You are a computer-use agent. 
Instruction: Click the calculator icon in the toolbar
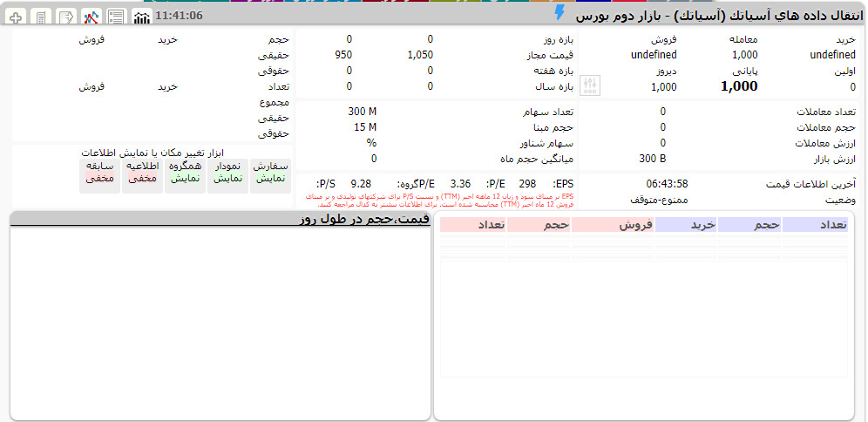[41, 17]
